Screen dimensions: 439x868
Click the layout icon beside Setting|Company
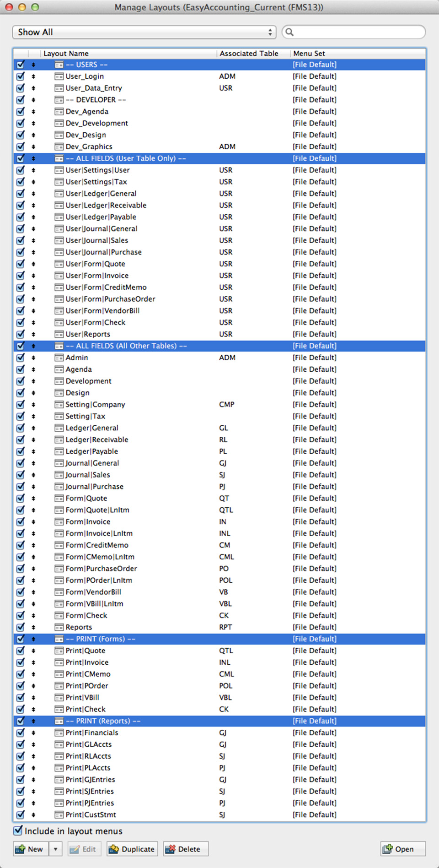[59, 405]
